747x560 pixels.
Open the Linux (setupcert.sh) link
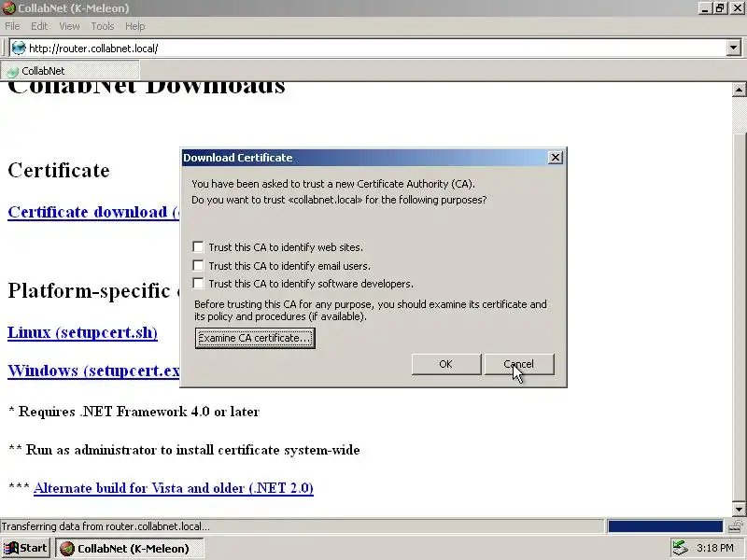click(82, 332)
